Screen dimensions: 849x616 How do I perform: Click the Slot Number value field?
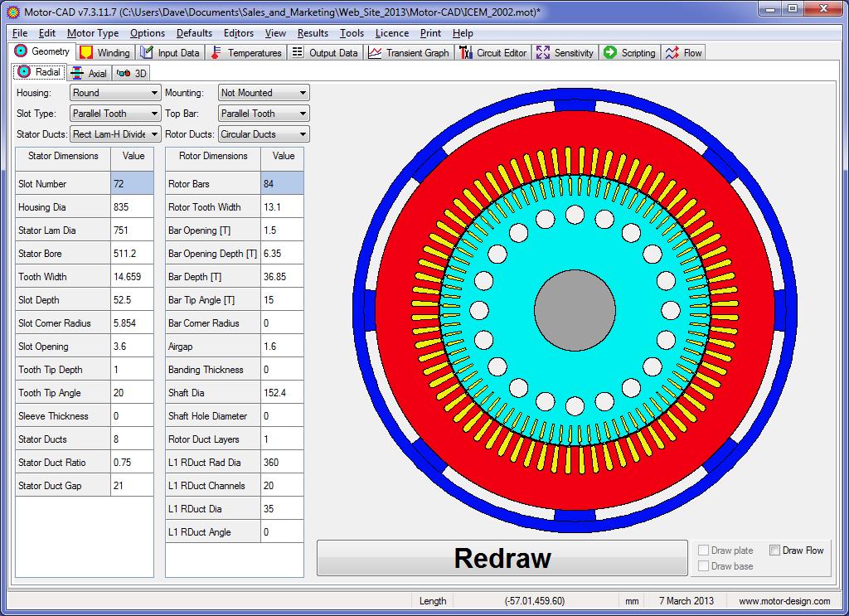[132, 184]
